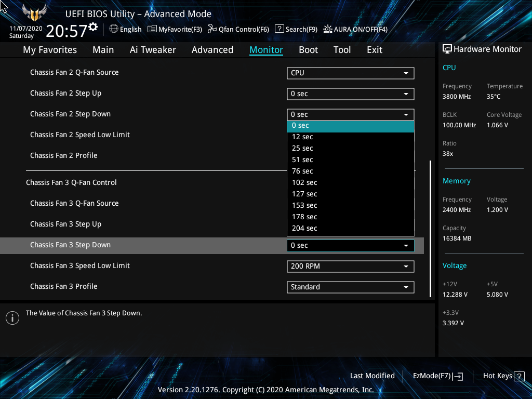This screenshot has width=532, height=399.
Task: Select Chassis Fan 2 Speed Low Limit row
Action: (x=79, y=135)
